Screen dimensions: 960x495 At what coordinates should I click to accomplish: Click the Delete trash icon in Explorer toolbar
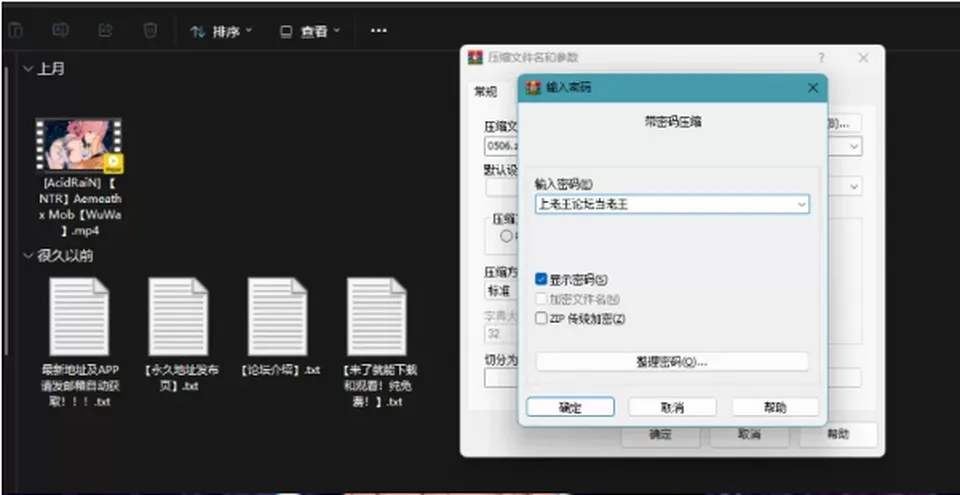click(x=150, y=31)
